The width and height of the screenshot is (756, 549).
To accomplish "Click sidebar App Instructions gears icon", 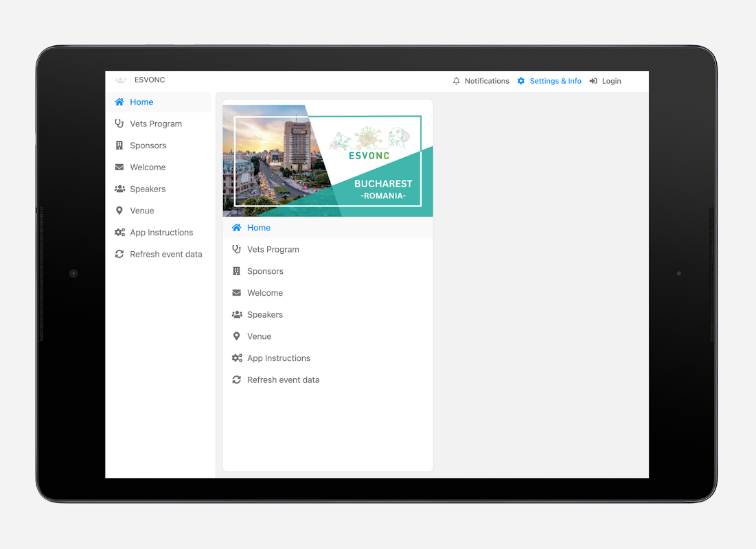I will pos(119,232).
